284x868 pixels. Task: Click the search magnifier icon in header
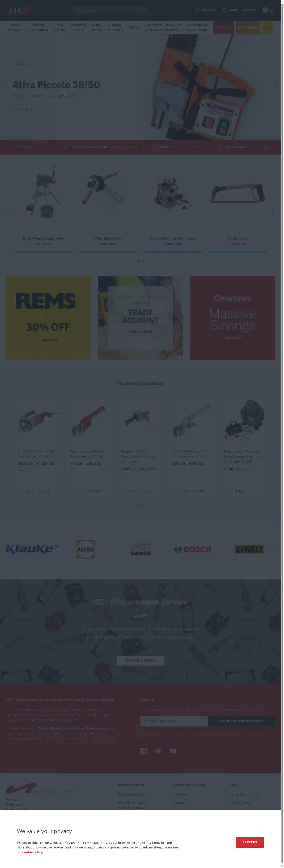[143, 11]
